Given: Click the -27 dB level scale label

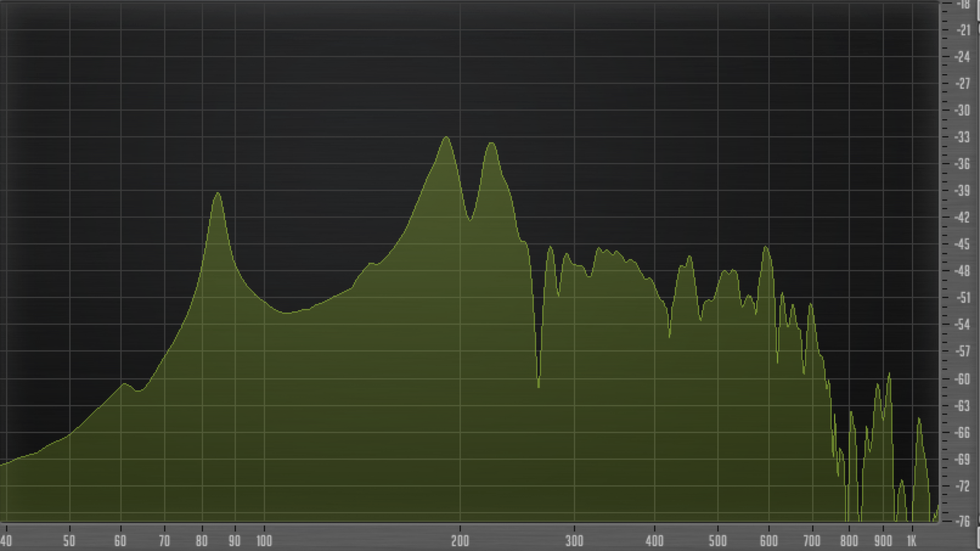Looking at the screenshot, I should pos(962,83).
